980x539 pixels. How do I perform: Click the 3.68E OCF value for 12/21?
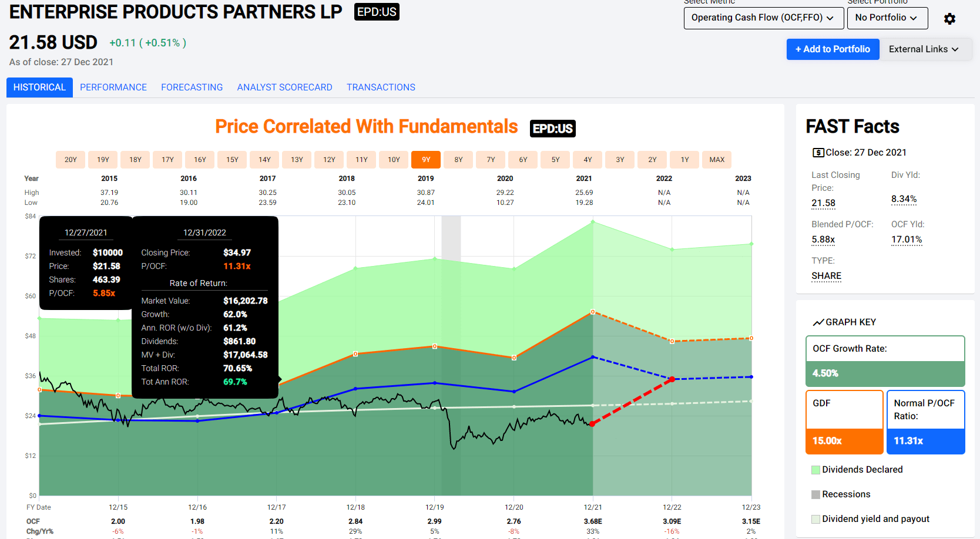593,521
